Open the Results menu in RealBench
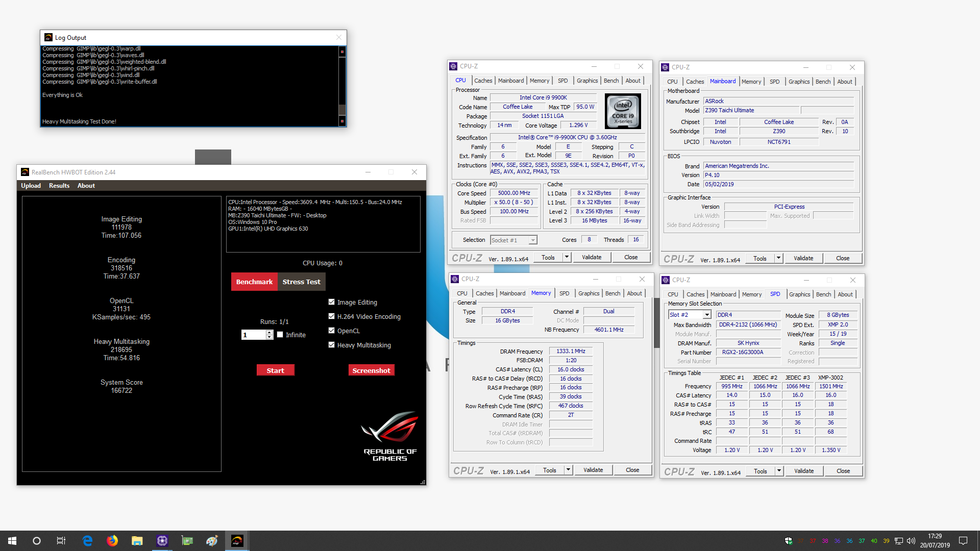Viewport: 980px width, 551px height. click(59, 186)
